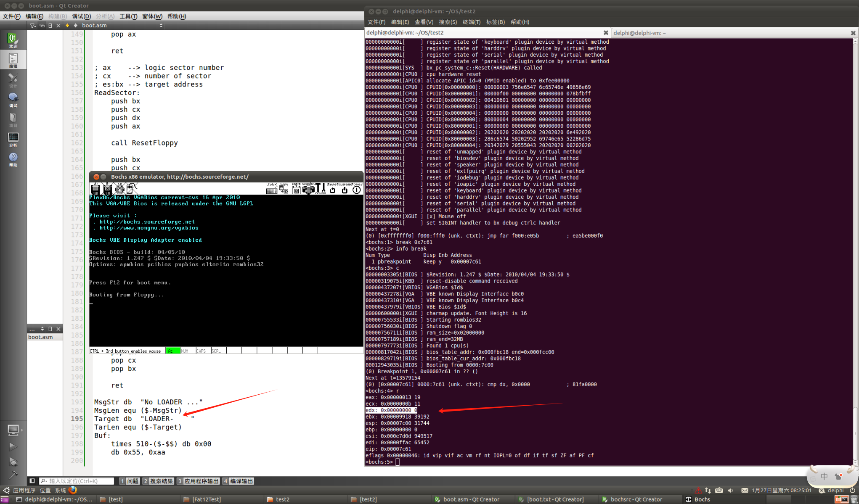Click the Bochs Reset button icon
The height and width of the screenshot is (504, 859).
[x=332, y=190]
